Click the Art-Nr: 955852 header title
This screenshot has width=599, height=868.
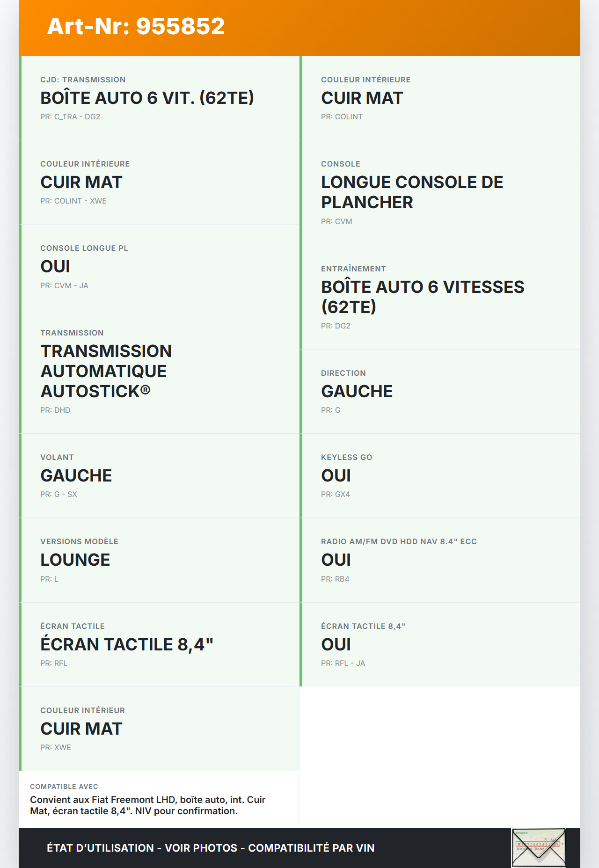[x=136, y=26]
